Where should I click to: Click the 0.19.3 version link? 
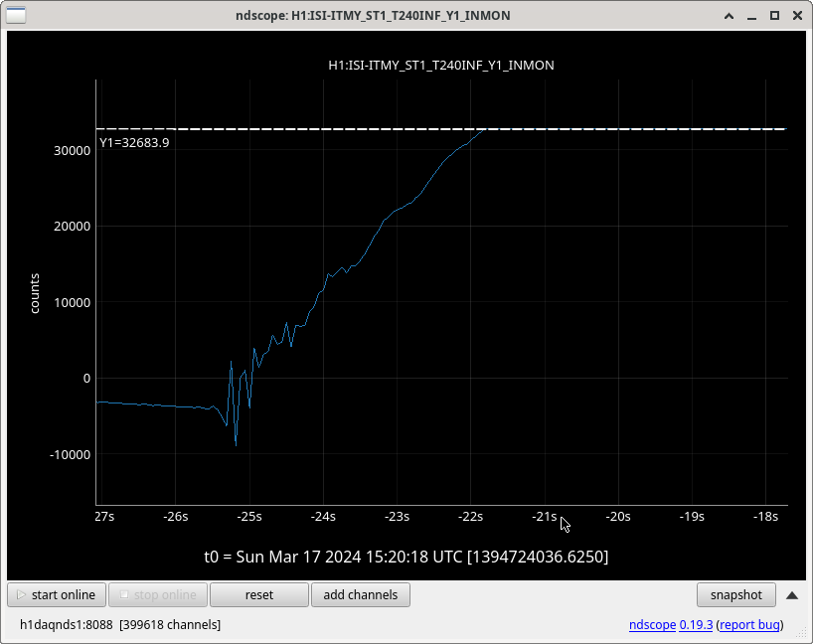(696, 625)
